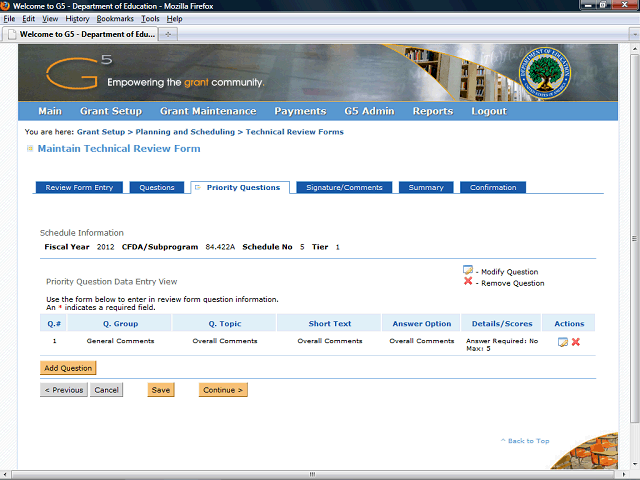Screen dimensions: 640x480
Task: Go to Main in the navigation bar
Action: tap(50, 111)
